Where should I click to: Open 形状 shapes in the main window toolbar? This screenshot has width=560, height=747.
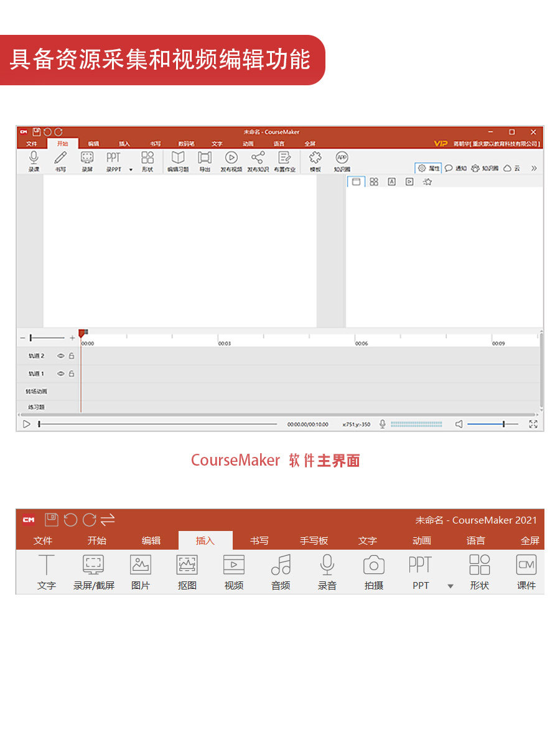(147, 161)
